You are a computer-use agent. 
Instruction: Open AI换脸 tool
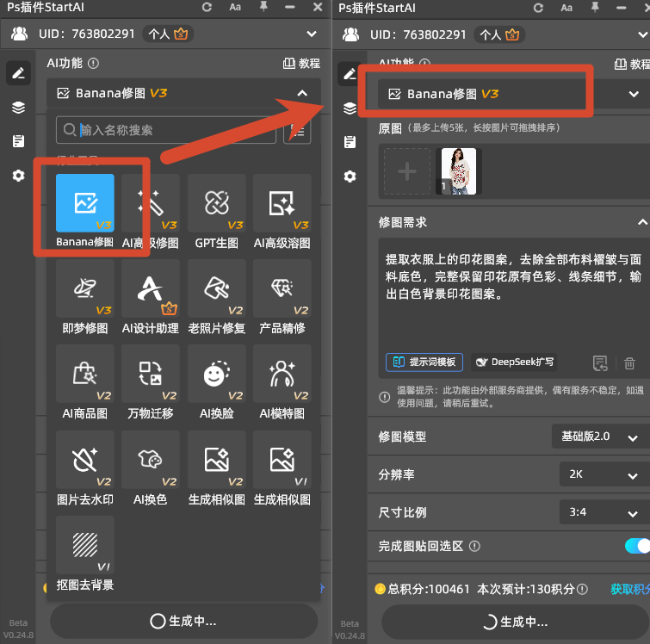pyautogui.click(x=216, y=373)
